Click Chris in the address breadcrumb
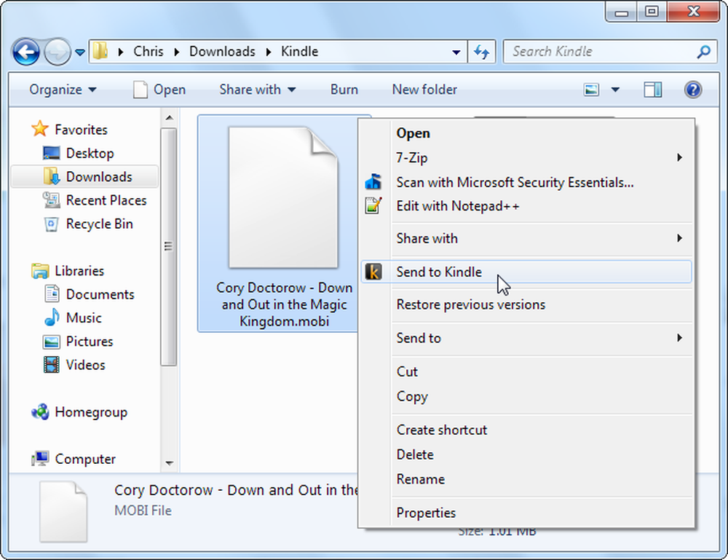 (148, 51)
